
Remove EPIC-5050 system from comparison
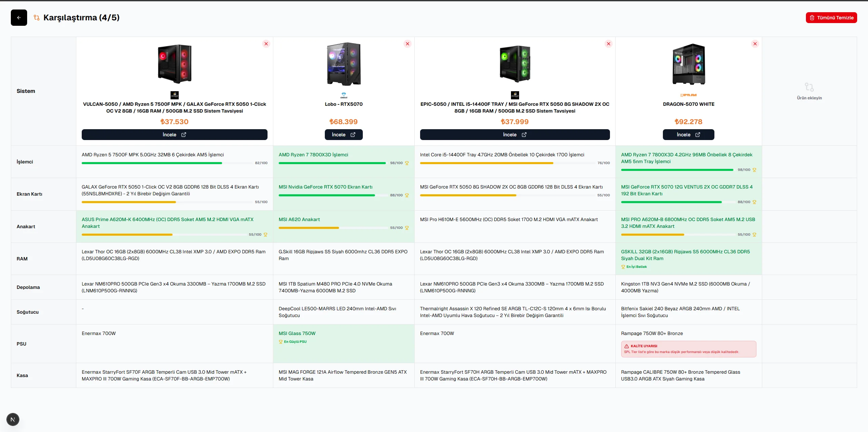click(609, 44)
